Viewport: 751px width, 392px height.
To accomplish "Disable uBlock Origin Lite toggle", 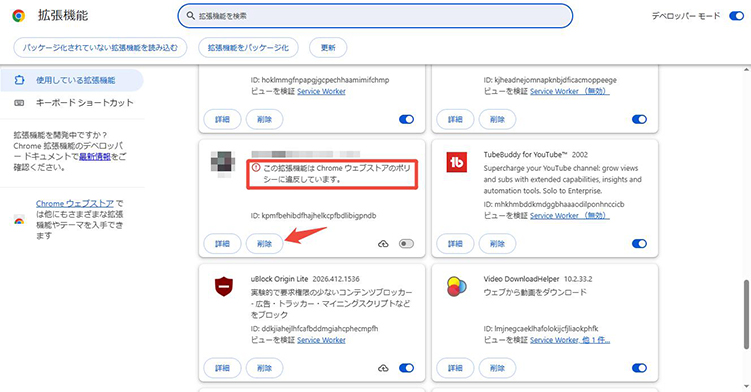I will point(406,368).
